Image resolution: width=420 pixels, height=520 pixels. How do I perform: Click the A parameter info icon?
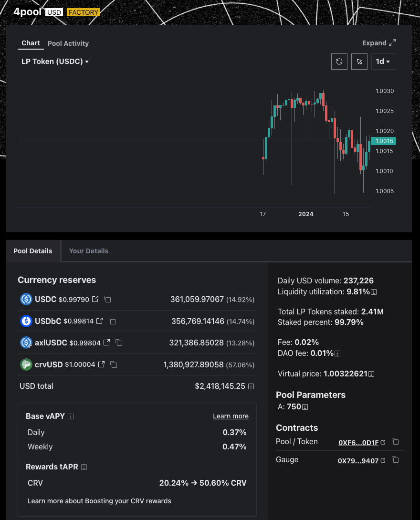(305, 407)
